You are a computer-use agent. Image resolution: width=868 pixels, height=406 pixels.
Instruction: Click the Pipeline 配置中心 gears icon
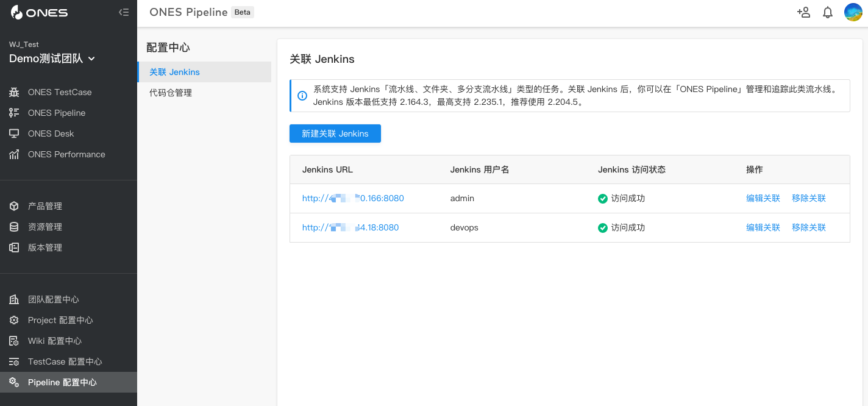click(14, 382)
